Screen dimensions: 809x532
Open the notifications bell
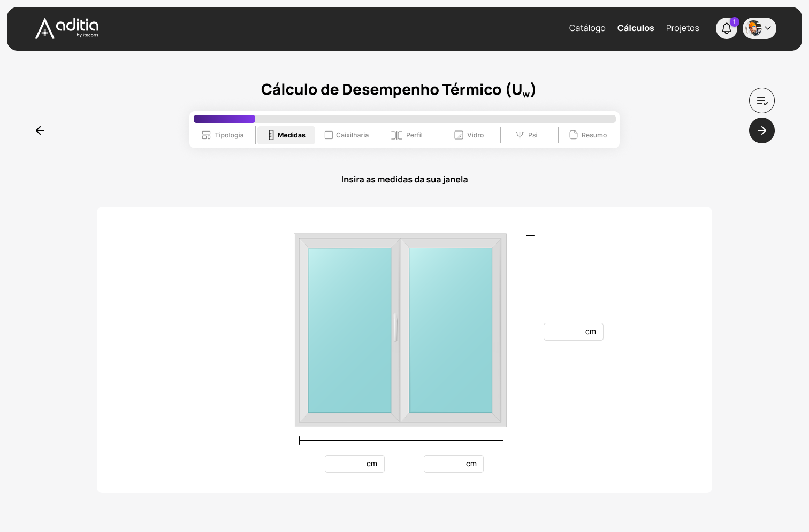tap(726, 28)
